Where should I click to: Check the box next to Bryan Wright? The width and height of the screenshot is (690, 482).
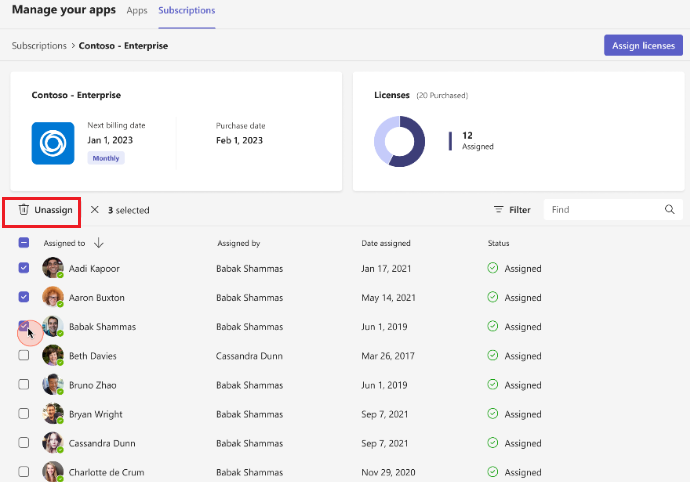pos(24,414)
